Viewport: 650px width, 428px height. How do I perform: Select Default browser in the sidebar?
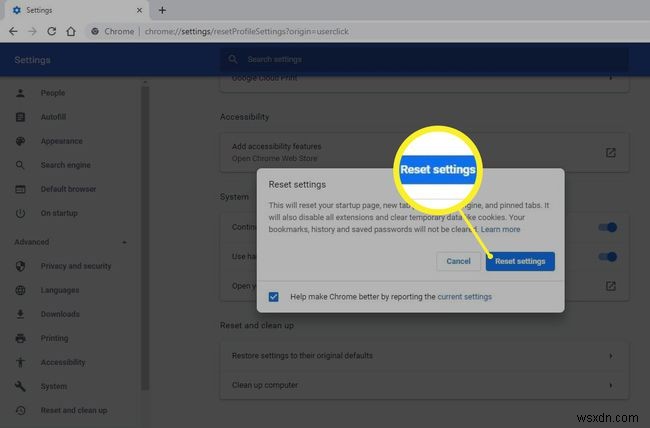(x=68, y=189)
